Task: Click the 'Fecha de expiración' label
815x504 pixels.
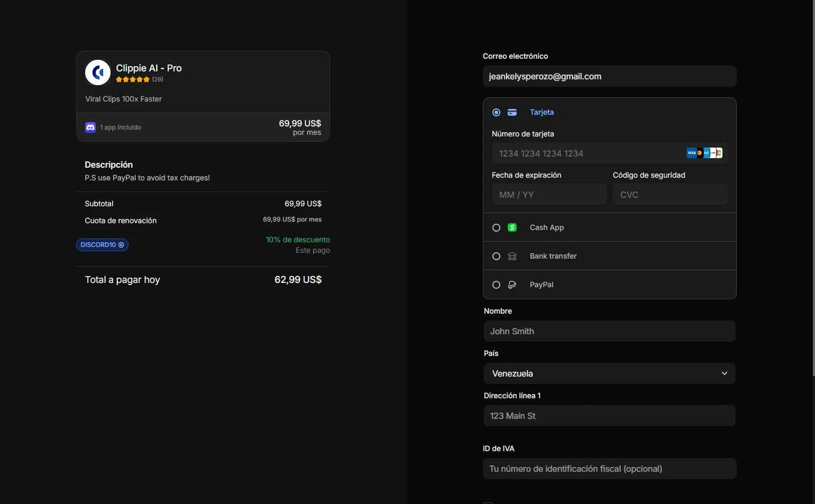Action: point(526,175)
